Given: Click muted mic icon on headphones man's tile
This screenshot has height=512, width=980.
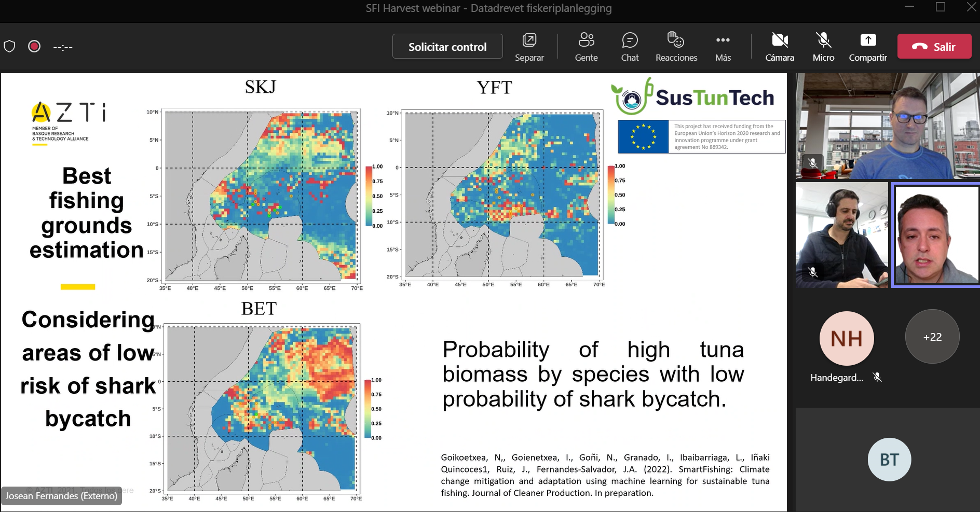Looking at the screenshot, I should 813,272.
